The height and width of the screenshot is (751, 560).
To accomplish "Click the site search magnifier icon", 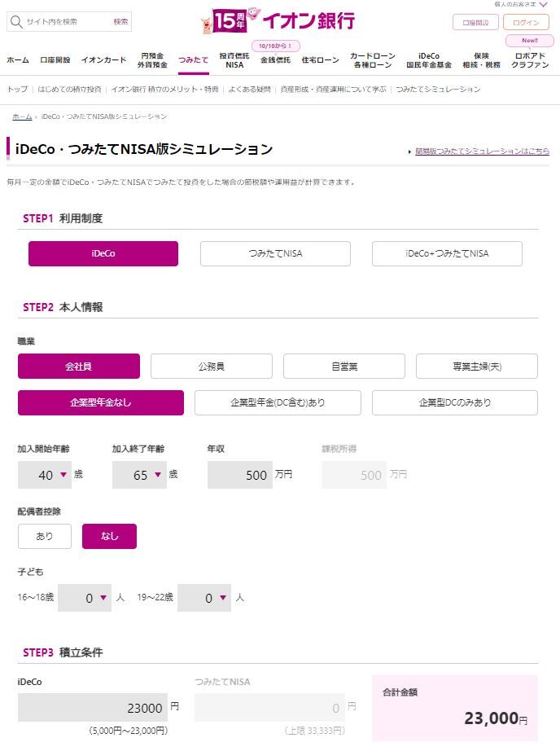I will point(16,22).
